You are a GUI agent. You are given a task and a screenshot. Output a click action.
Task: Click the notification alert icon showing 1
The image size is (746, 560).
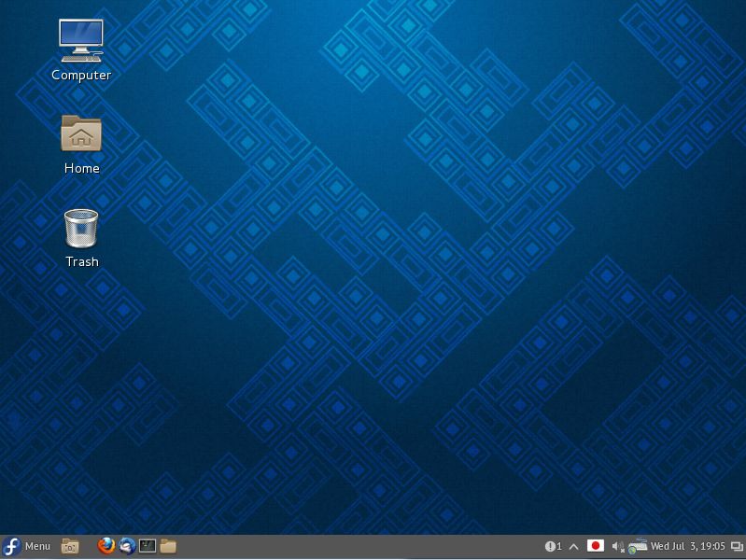click(553, 546)
